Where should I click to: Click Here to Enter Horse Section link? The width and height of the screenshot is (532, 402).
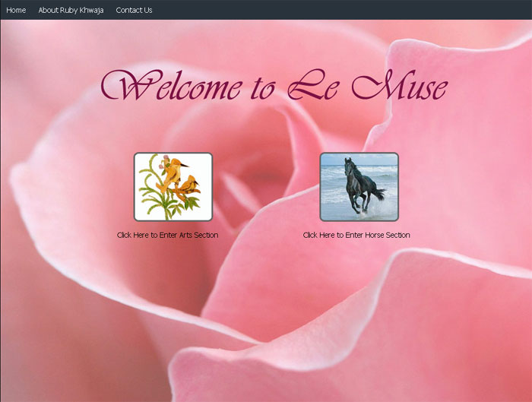[356, 235]
